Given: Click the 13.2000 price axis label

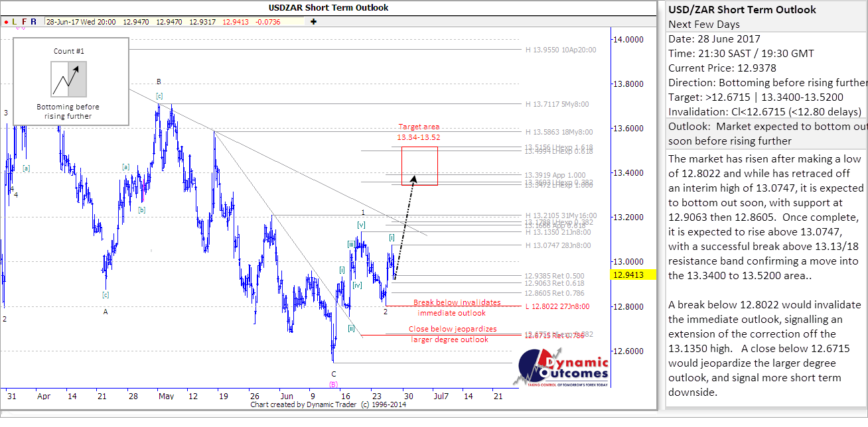Looking at the screenshot, I should 628,217.
